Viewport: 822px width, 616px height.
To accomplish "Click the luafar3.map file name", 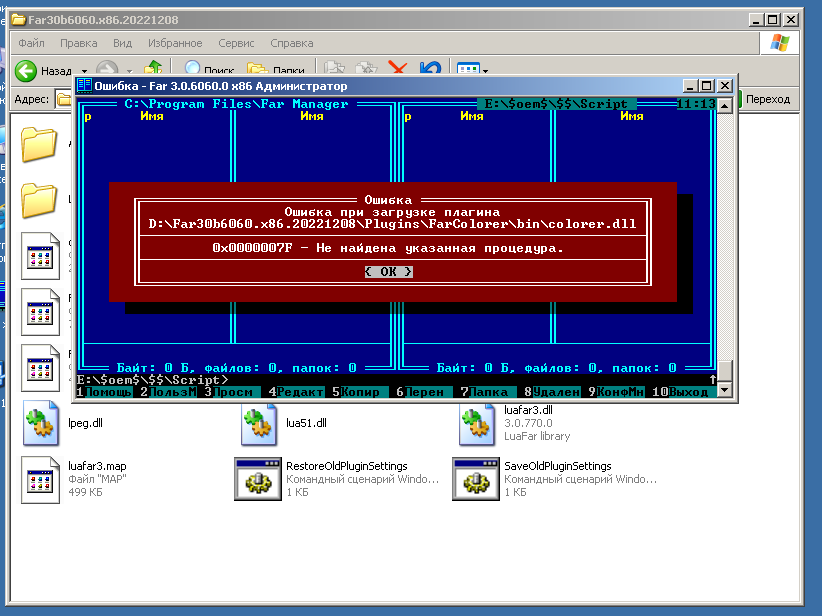I will point(97,466).
